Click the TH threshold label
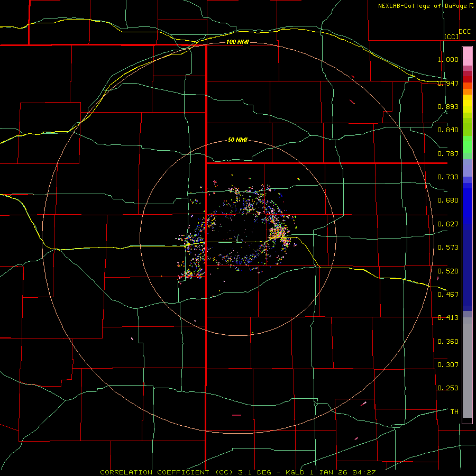476x476 pixels. coord(454,412)
